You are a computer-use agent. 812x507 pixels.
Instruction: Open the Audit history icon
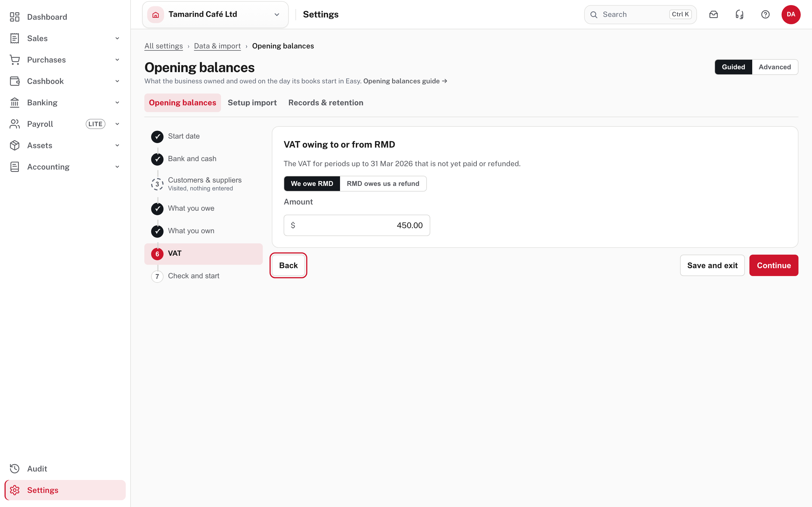pos(14,468)
